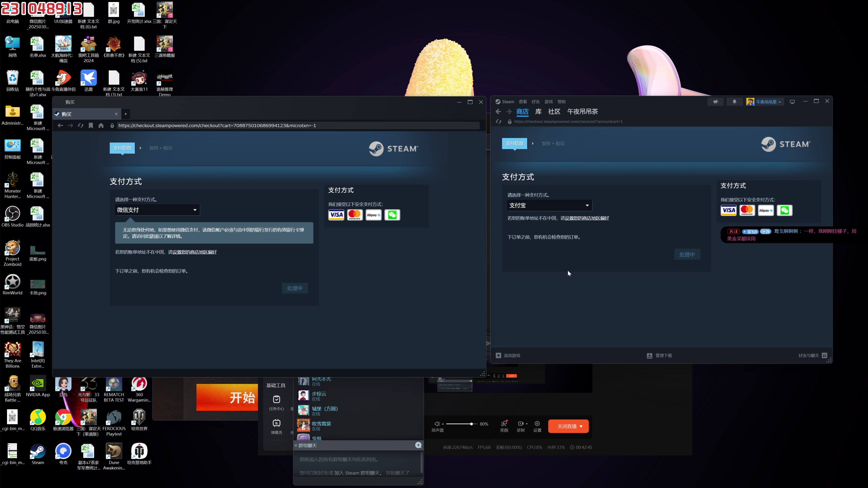This screenshot has width=868, height=488.
Task: Mute the 扬声器 speaker icon
Action: [437, 424]
